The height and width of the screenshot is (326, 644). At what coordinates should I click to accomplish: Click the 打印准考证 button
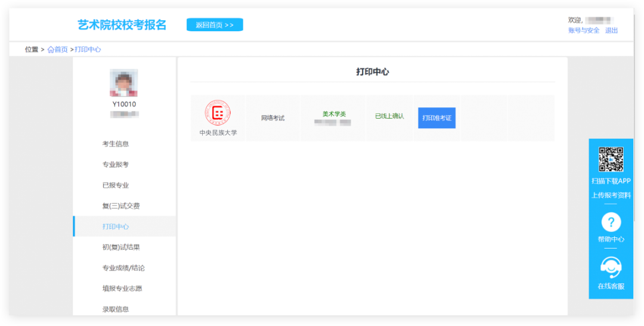(436, 118)
